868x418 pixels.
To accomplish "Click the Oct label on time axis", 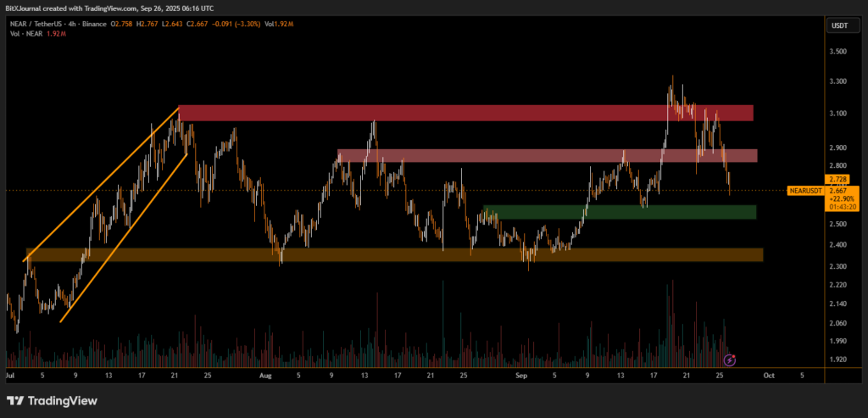I will pos(768,374).
